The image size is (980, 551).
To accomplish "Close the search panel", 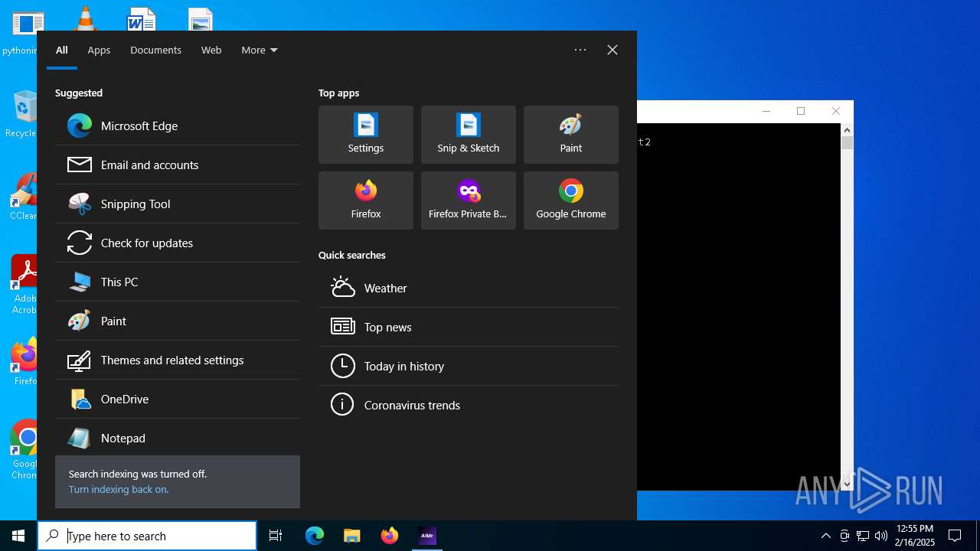I will (612, 50).
